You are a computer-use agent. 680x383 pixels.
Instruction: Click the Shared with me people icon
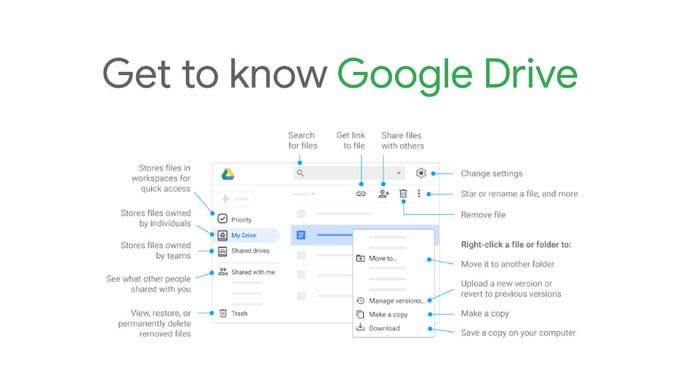(223, 272)
